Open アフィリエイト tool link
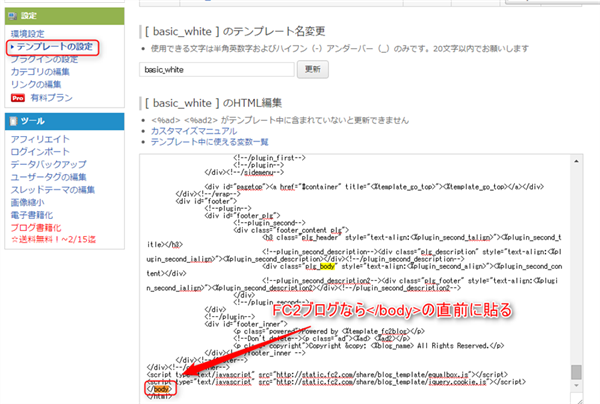 [x=40, y=139]
